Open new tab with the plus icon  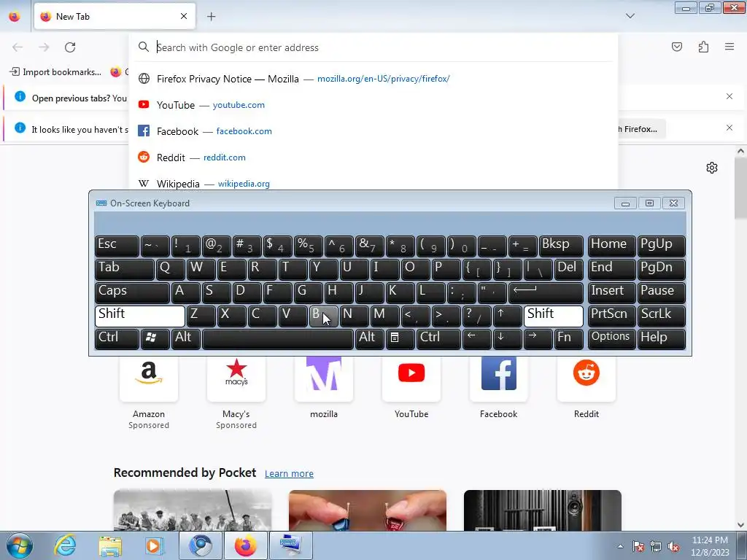[211, 17]
